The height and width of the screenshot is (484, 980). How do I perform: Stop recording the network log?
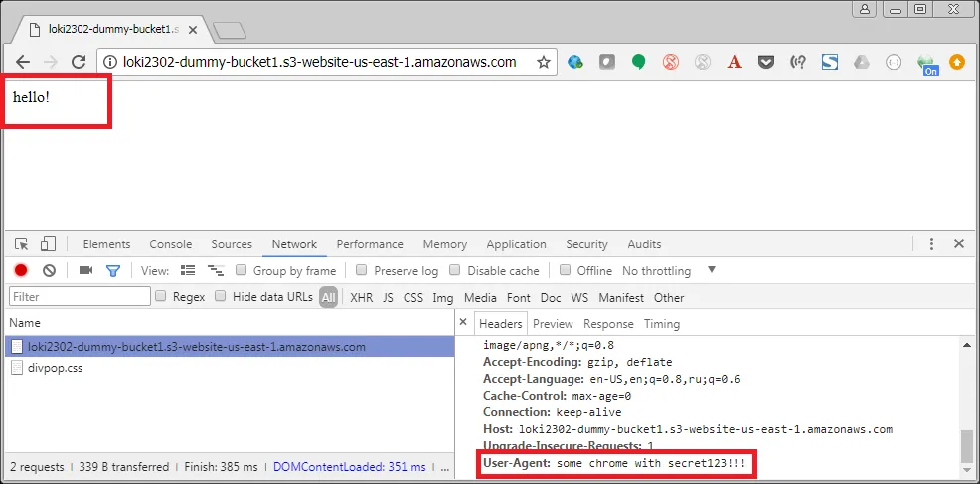coord(21,270)
